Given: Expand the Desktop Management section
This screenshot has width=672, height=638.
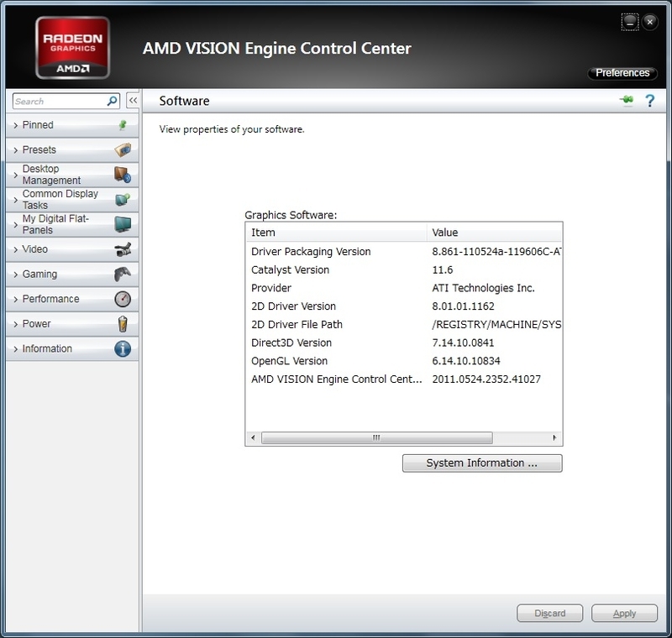Looking at the screenshot, I should tap(72, 175).
